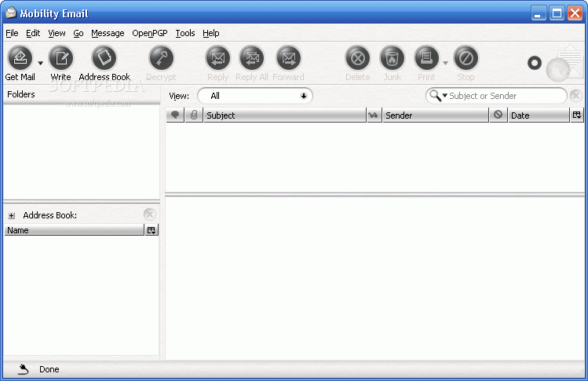Sort messages by Subject column
Image resolution: width=588 pixels, height=381 pixels.
point(285,115)
